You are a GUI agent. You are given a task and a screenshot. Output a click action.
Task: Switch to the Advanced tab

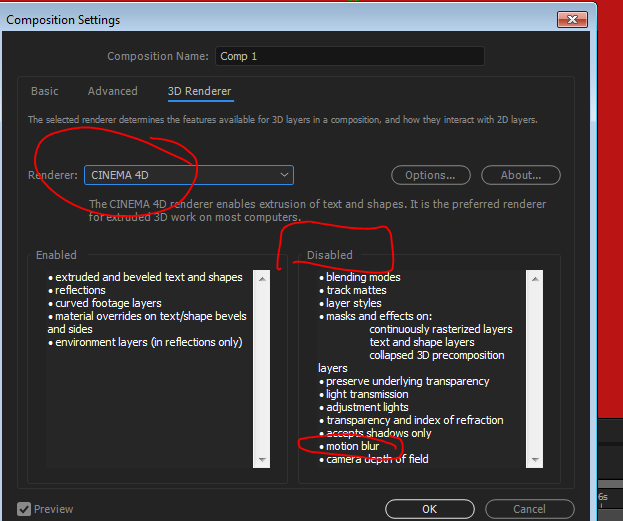tap(112, 91)
